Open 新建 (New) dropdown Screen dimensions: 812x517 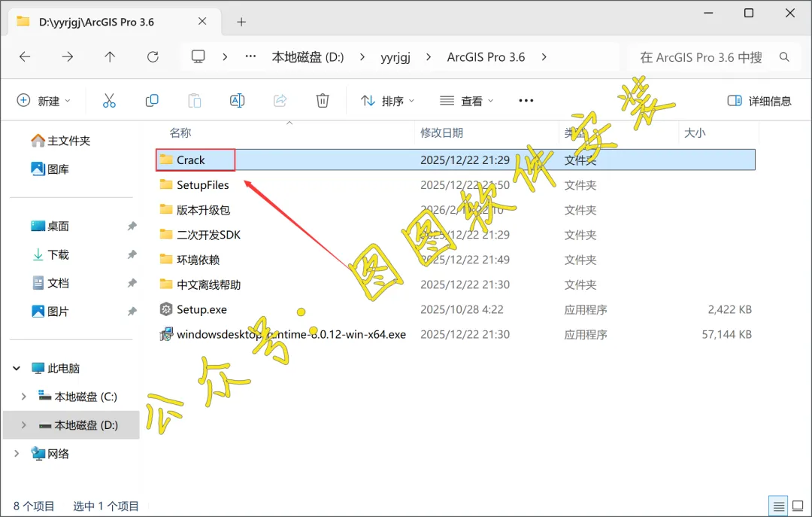44,101
